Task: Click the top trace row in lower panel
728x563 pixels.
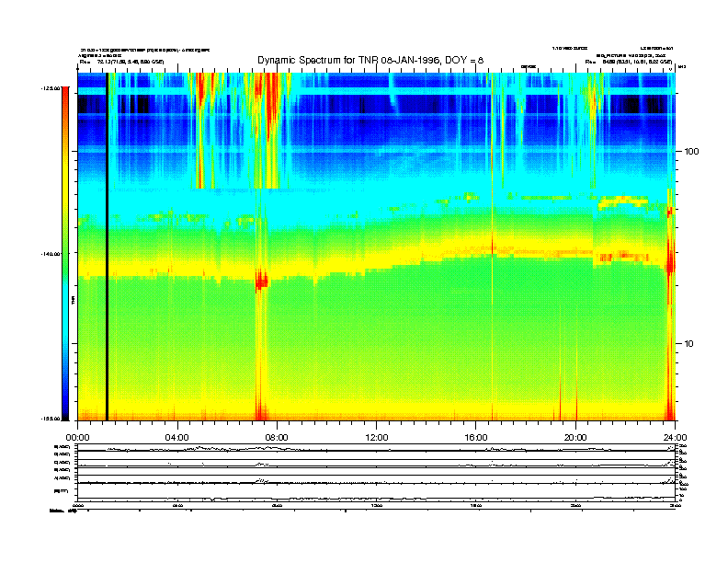Action: (377, 448)
